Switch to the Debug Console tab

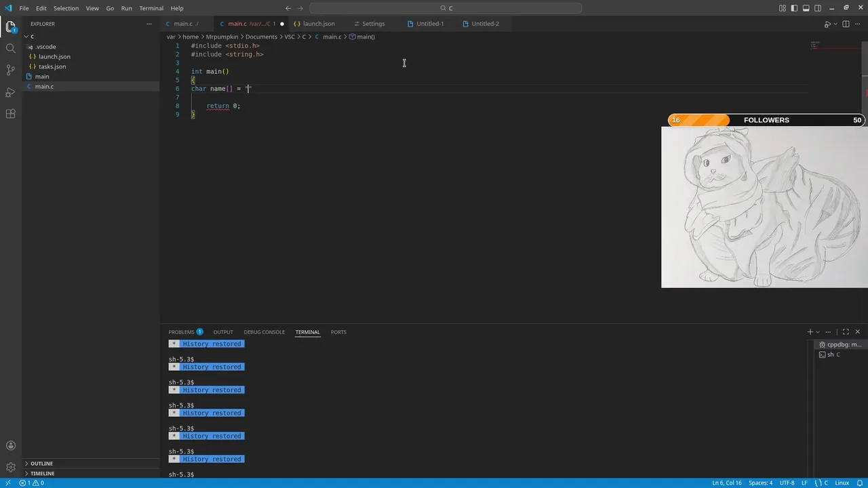(264, 332)
